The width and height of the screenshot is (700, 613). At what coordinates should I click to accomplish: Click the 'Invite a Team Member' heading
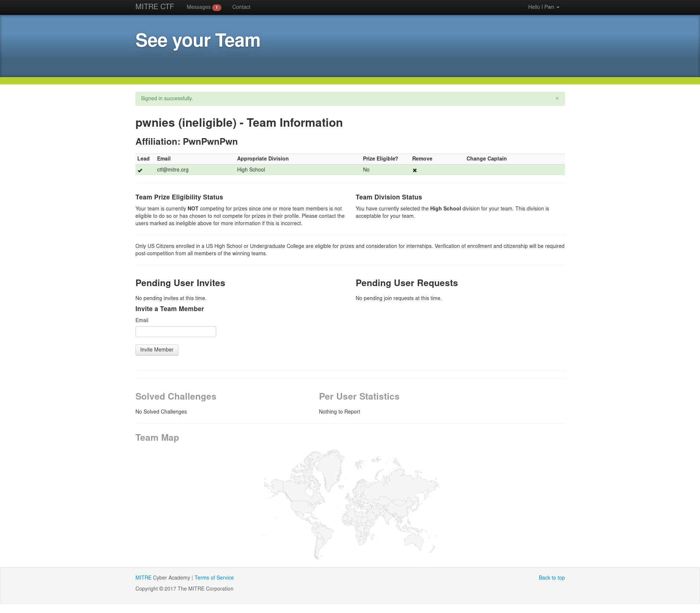170,309
